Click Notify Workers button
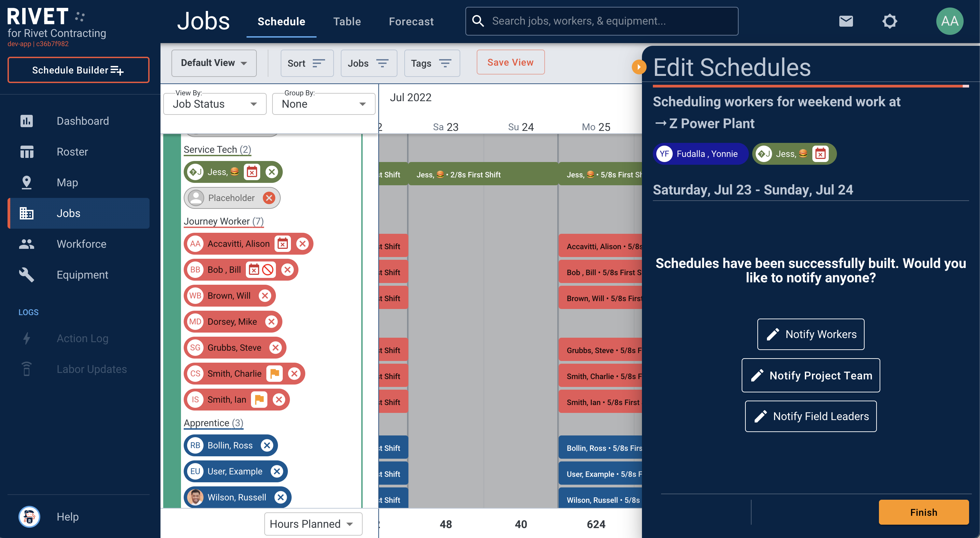980x538 pixels. coord(810,334)
